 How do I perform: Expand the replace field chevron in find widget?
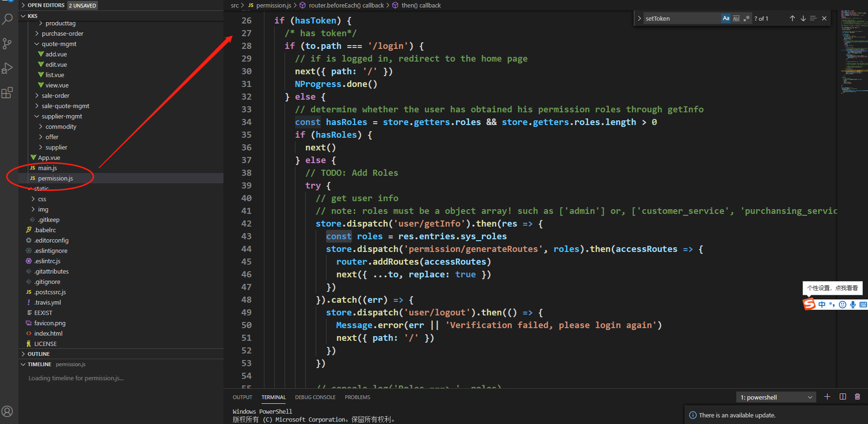[639, 18]
